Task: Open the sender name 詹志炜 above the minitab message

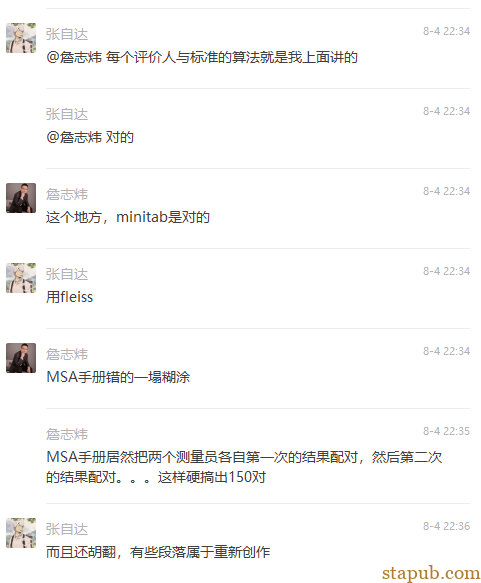Action: pos(67,194)
